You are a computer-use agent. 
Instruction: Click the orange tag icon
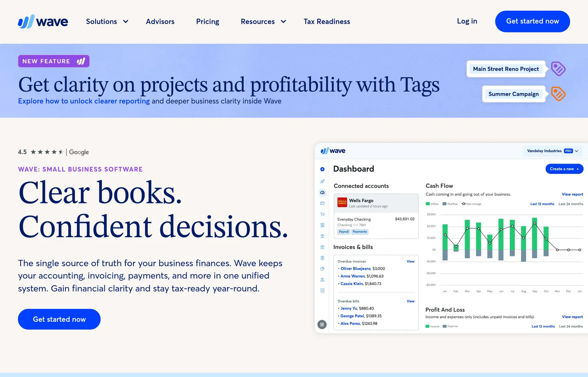coord(558,94)
